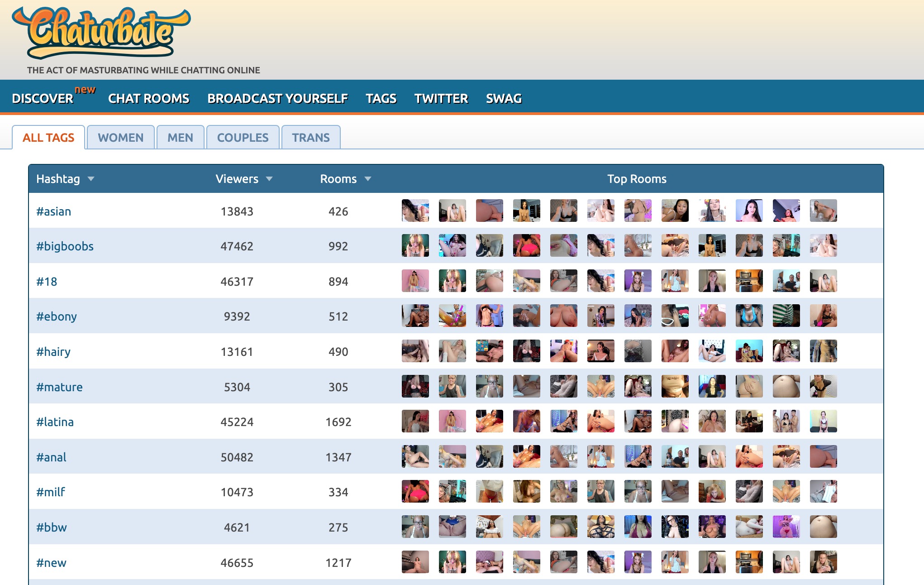This screenshot has width=924, height=585.
Task: Open the Swag navigation link
Action: 504,98
